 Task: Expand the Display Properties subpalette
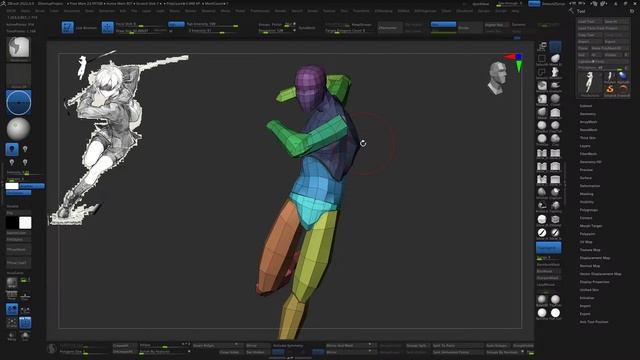[595, 282]
